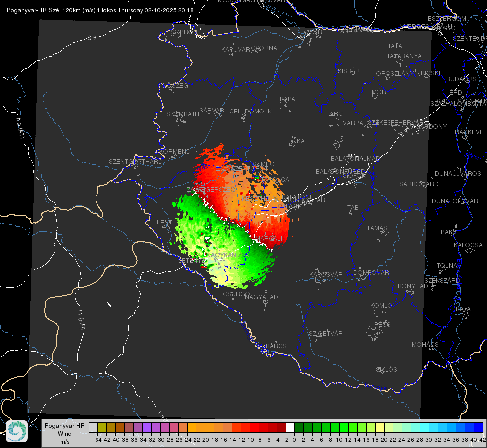Click the BALATONALMÁDI city label
The height and width of the screenshot is (448, 487).
coord(356,159)
